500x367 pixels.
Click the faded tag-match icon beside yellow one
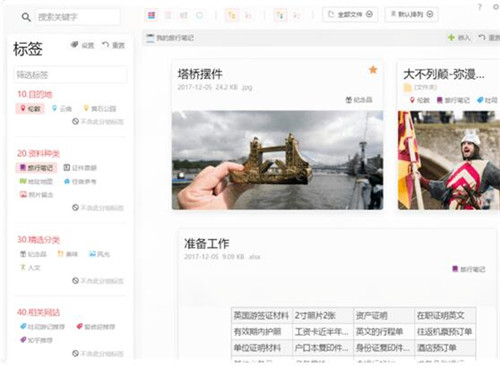pyautogui.click(x=248, y=15)
